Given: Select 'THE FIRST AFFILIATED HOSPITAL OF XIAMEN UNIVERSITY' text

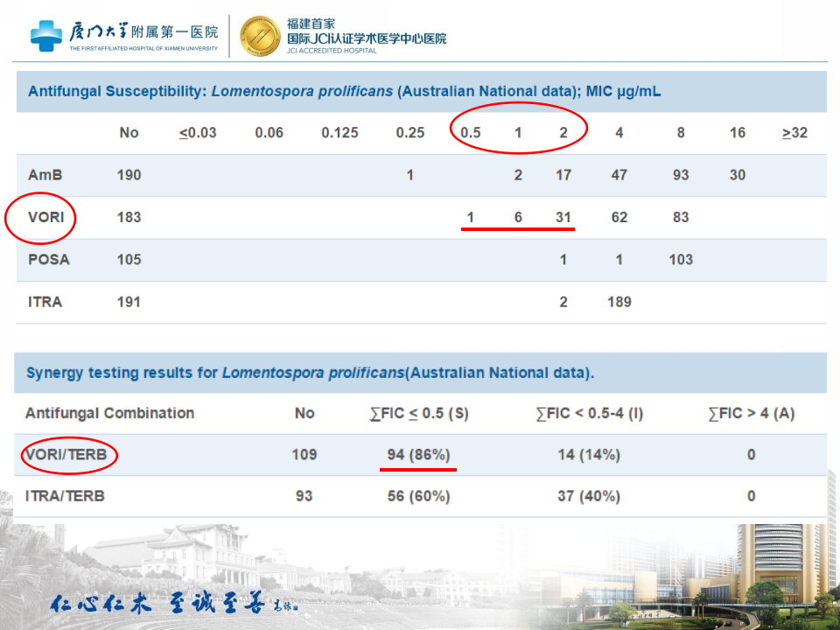Looking at the screenshot, I should coord(143,48).
